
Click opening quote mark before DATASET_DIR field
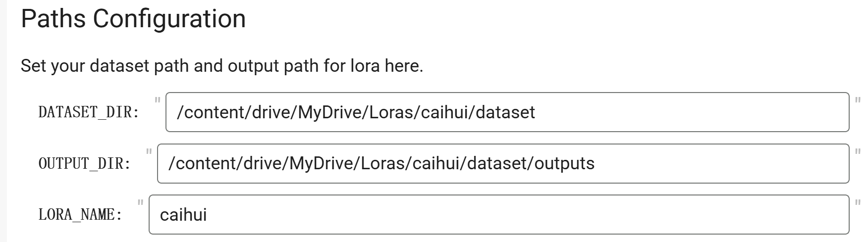point(158,100)
